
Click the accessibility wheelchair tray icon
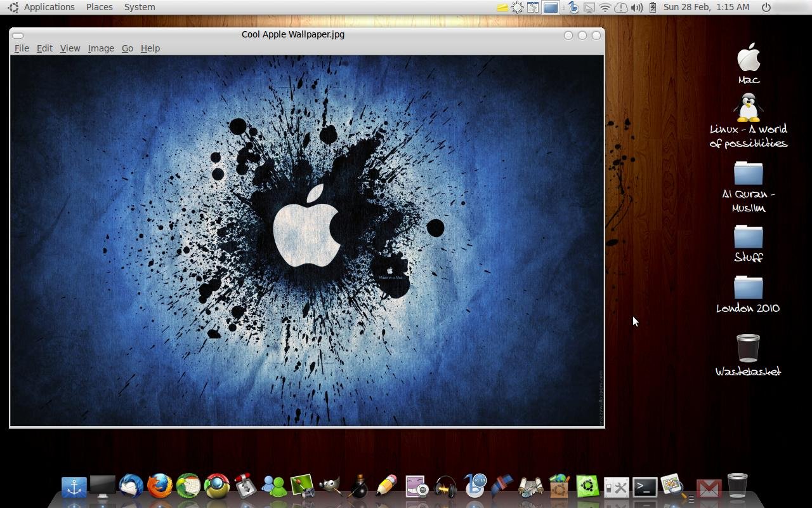[x=573, y=8]
